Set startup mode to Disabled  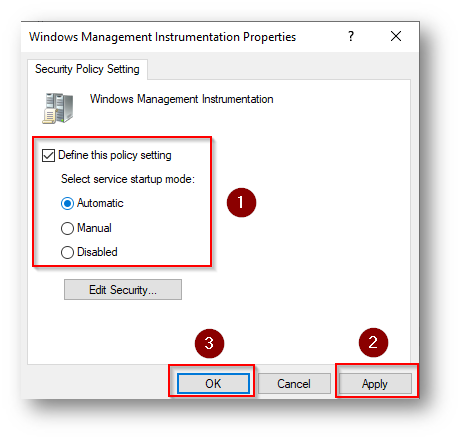67,252
